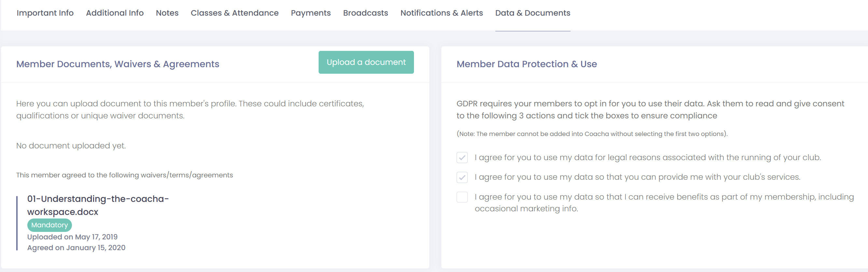Click the Mandatory badge on the waiver
This screenshot has width=868, height=272.
[49, 225]
